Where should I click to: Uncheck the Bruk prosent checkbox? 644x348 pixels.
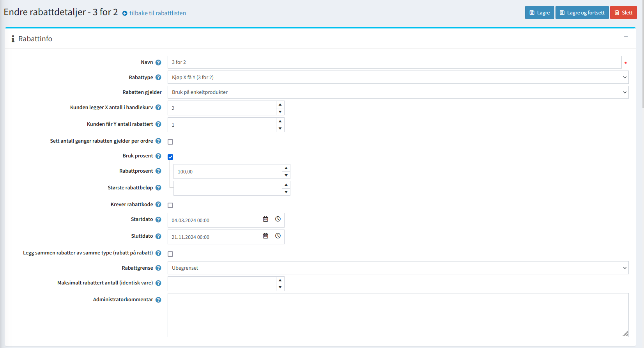tap(170, 157)
